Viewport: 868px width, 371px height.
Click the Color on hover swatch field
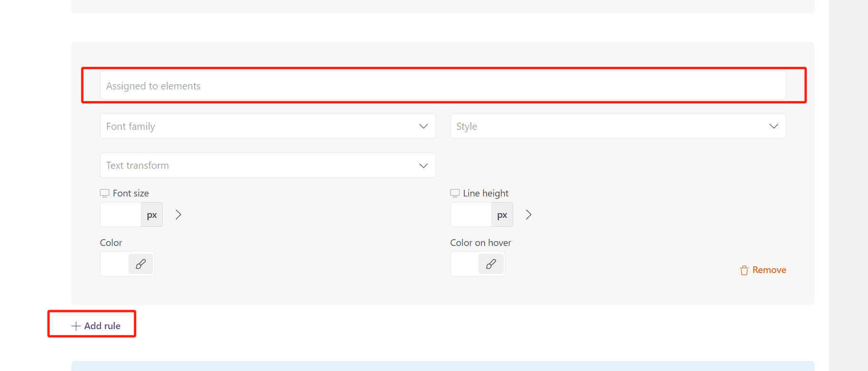pos(465,264)
